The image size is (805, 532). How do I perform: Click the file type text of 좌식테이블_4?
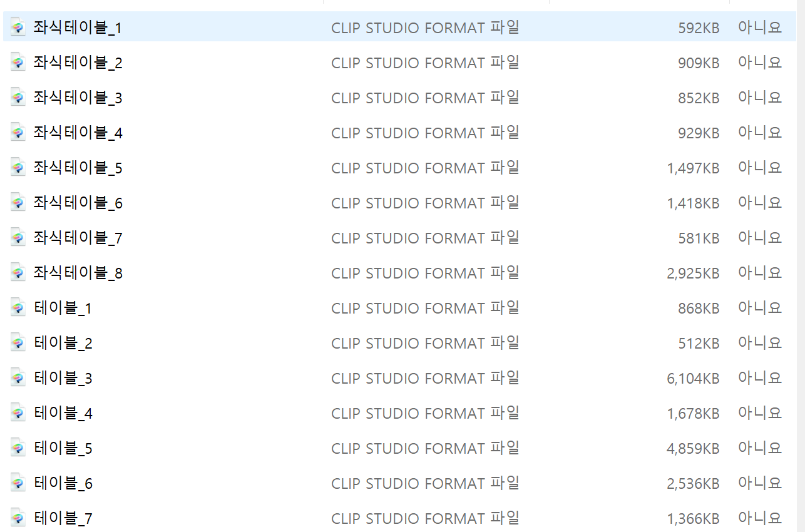(426, 133)
